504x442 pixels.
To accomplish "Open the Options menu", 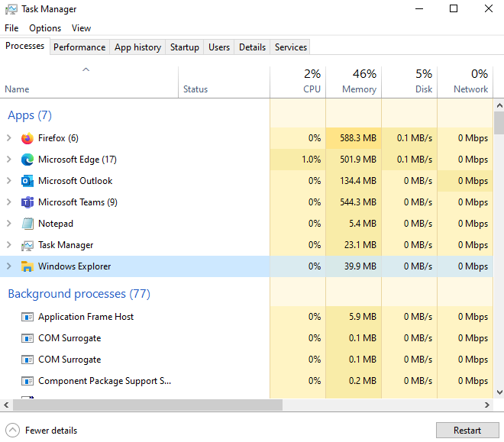I will pos(45,28).
